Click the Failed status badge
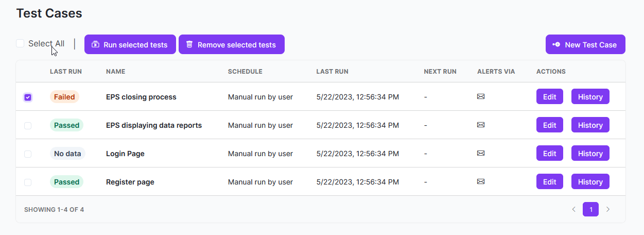The height and width of the screenshot is (235, 644). [64, 97]
